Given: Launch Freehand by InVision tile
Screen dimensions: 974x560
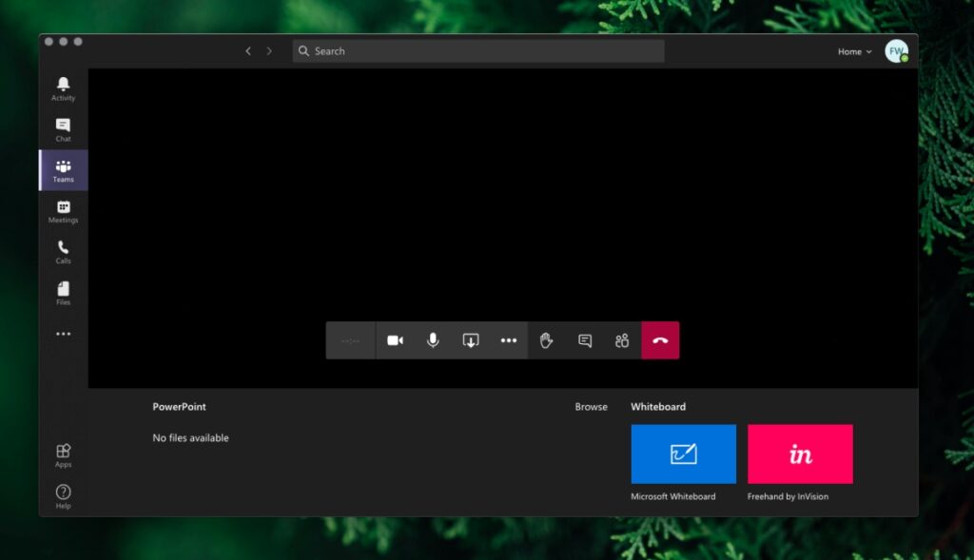Looking at the screenshot, I should [x=800, y=454].
